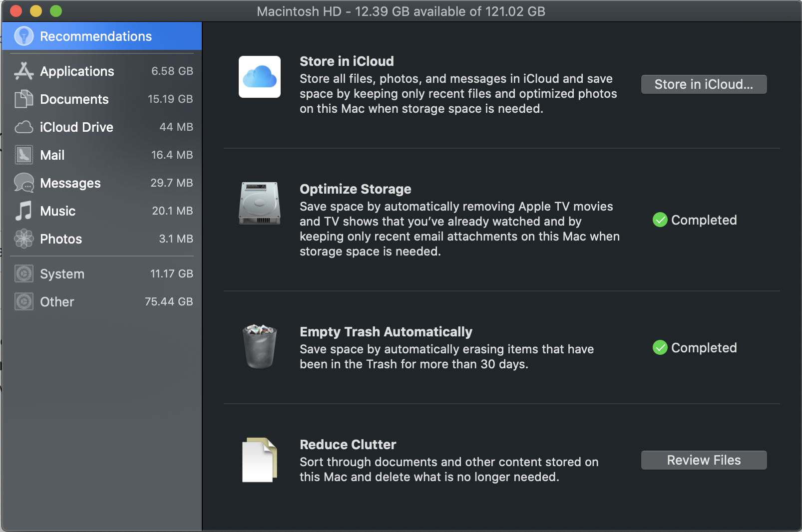
Task: Click the hard drive Optimize Storage icon
Action: tap(260, 204)
